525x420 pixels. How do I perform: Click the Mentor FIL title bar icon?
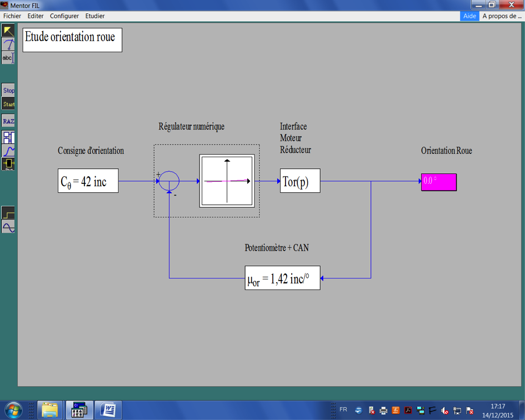pos(4,4)
